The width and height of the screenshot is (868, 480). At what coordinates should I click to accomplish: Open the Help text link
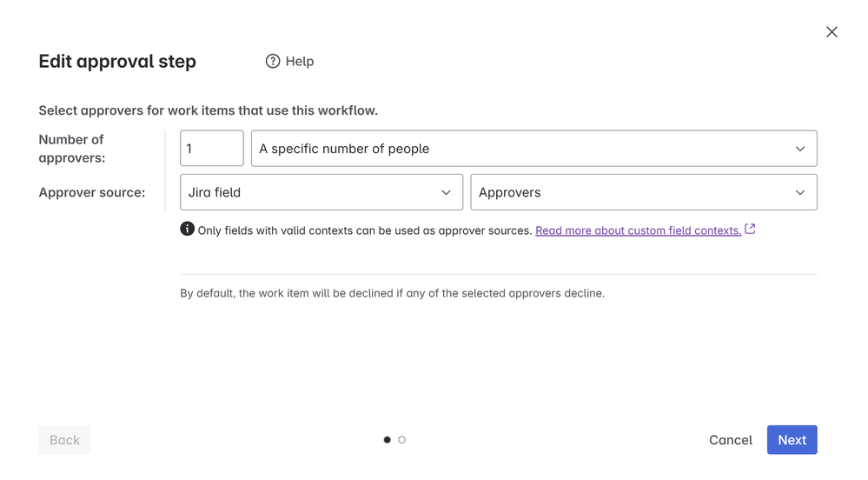[300, 61]
